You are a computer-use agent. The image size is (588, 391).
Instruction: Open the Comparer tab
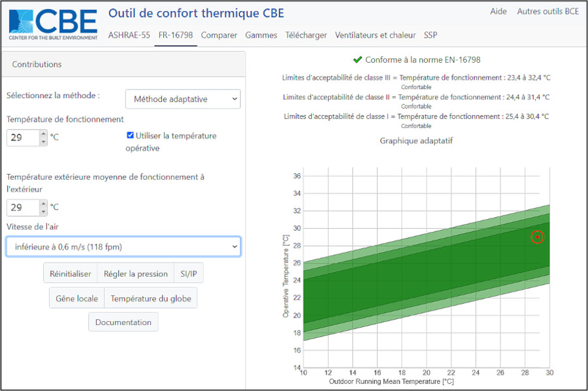[219, 35]
